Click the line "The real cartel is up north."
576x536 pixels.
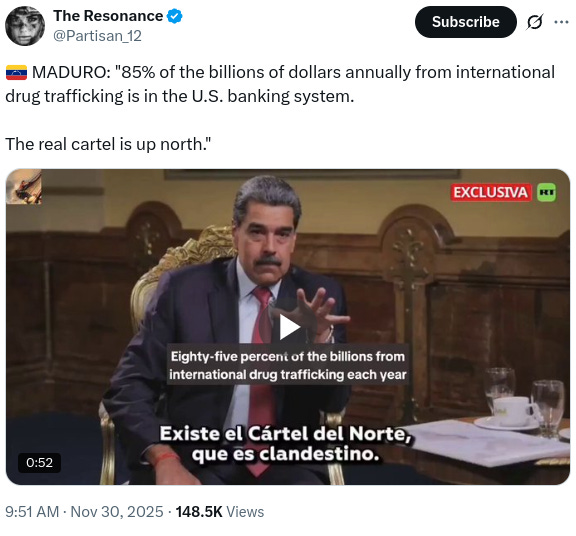(108, 144)
